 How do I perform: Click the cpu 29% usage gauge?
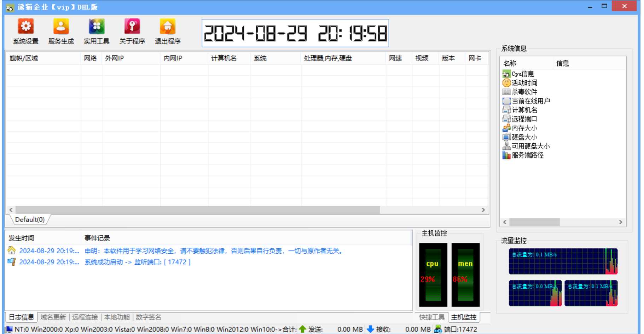coord(433,275)
